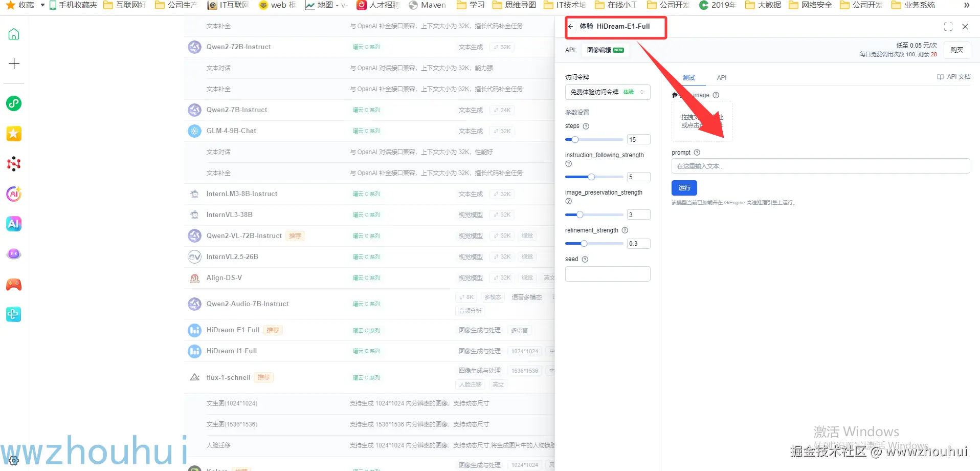Switch to the API tab
Image resolution: width=980 pixels, height=471 pixels.
[x=722, y=78]
